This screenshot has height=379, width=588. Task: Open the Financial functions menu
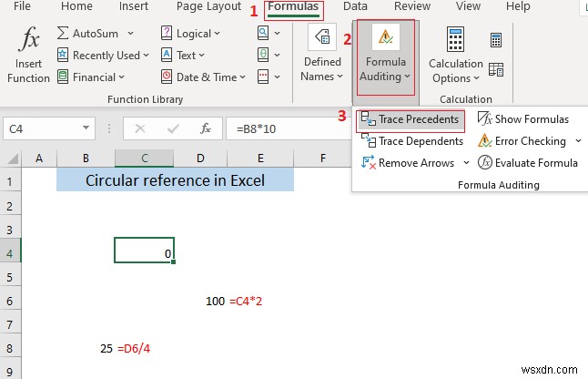click(90, 77)
